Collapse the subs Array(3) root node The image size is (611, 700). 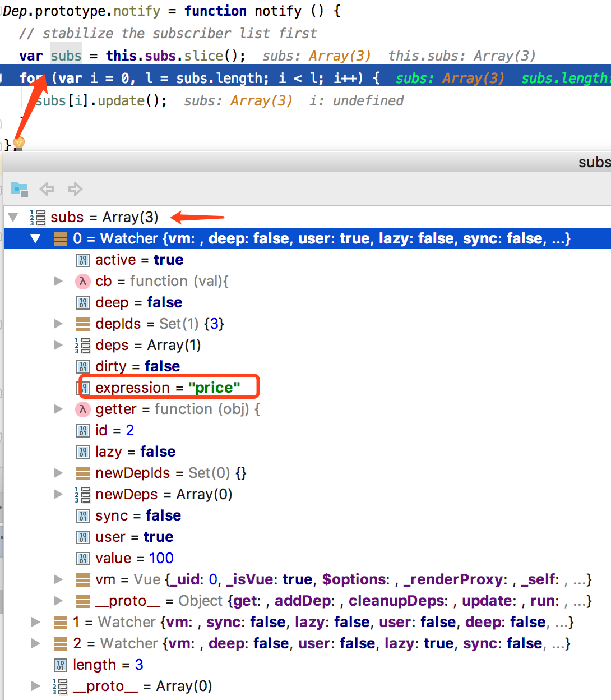click(x=13, y=218)
